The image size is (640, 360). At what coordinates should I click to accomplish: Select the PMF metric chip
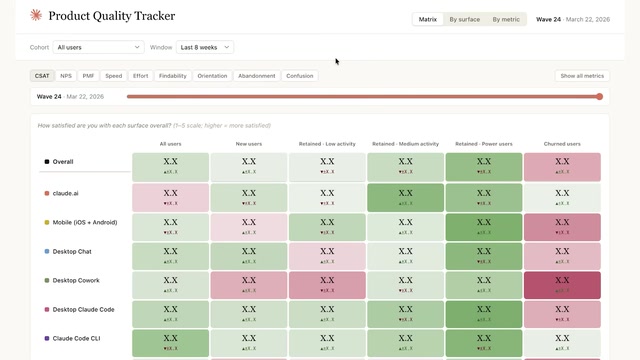click(x=88, y=76)
